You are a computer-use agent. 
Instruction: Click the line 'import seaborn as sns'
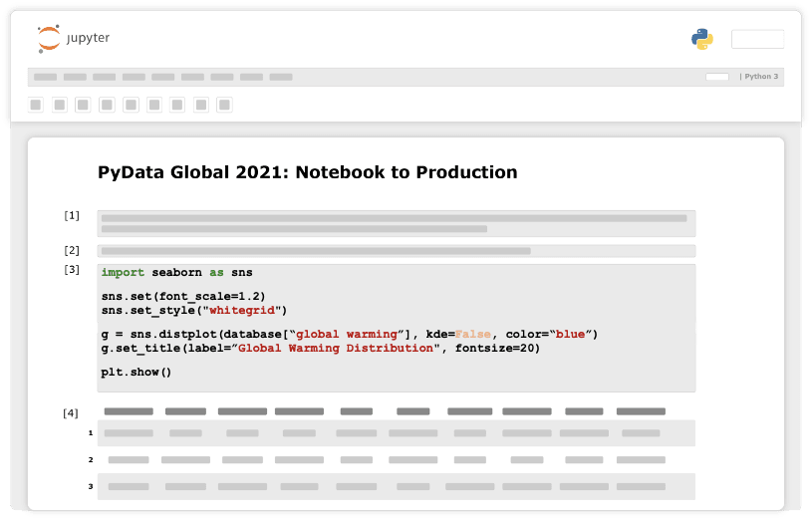pyautogui.click(x=176, y=273)
